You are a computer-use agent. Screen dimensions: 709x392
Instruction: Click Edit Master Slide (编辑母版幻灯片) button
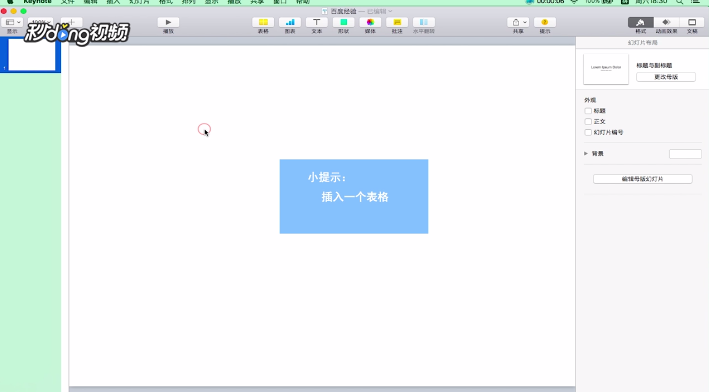[x=643, y=179]
